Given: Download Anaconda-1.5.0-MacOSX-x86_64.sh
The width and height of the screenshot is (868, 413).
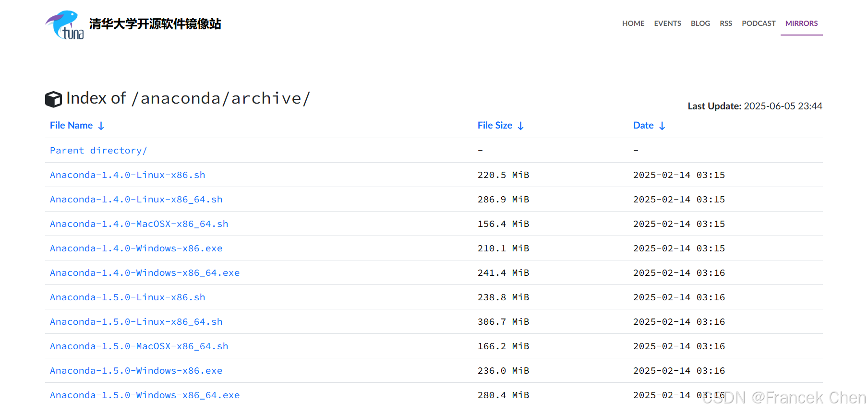Looking at the screenshot, I should pos(139,346).
